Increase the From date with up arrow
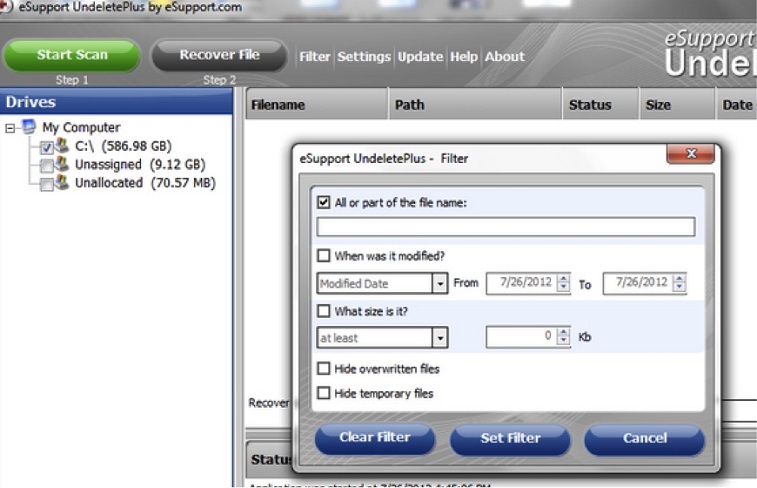 563,279
